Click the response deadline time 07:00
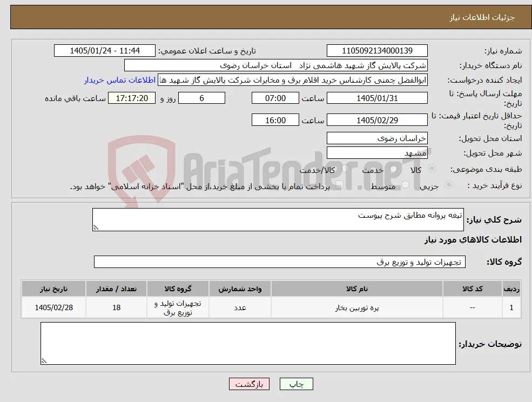 coord(275,98)
